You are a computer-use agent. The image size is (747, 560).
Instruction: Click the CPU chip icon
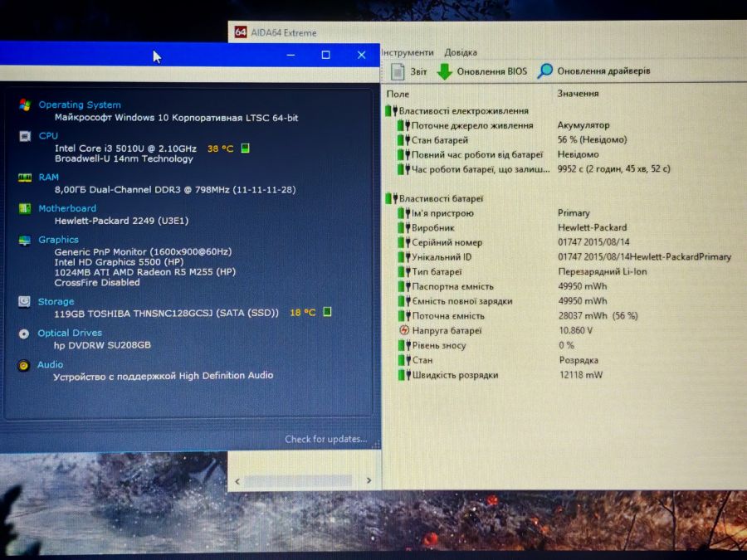(25, 136)
